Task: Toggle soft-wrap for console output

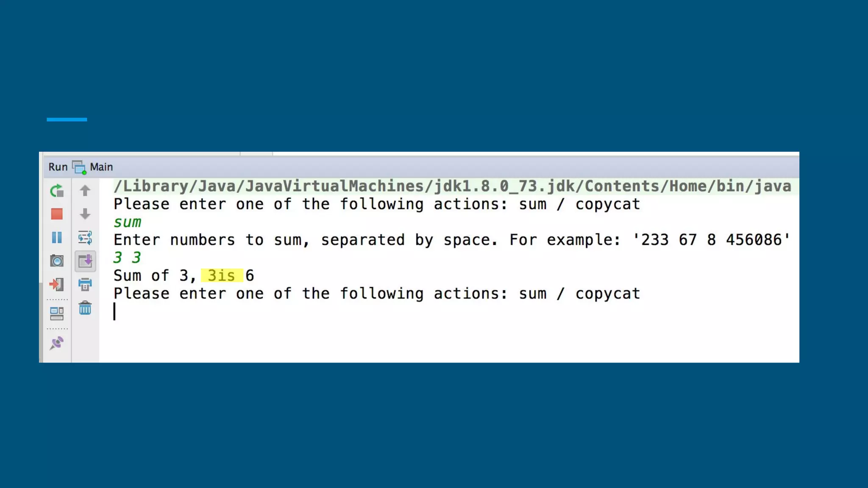Action: coord(85,238)
